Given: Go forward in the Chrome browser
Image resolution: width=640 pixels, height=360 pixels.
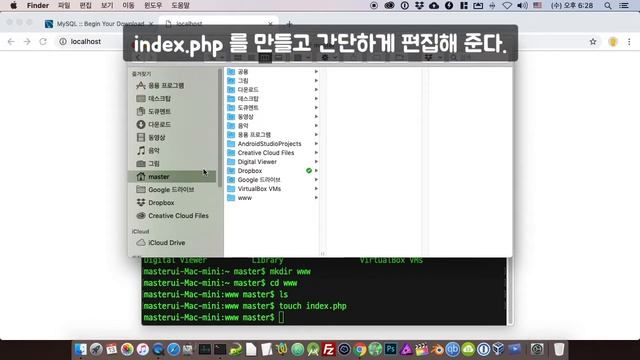Looking at the screenshot, I should (x=27, y=42).
